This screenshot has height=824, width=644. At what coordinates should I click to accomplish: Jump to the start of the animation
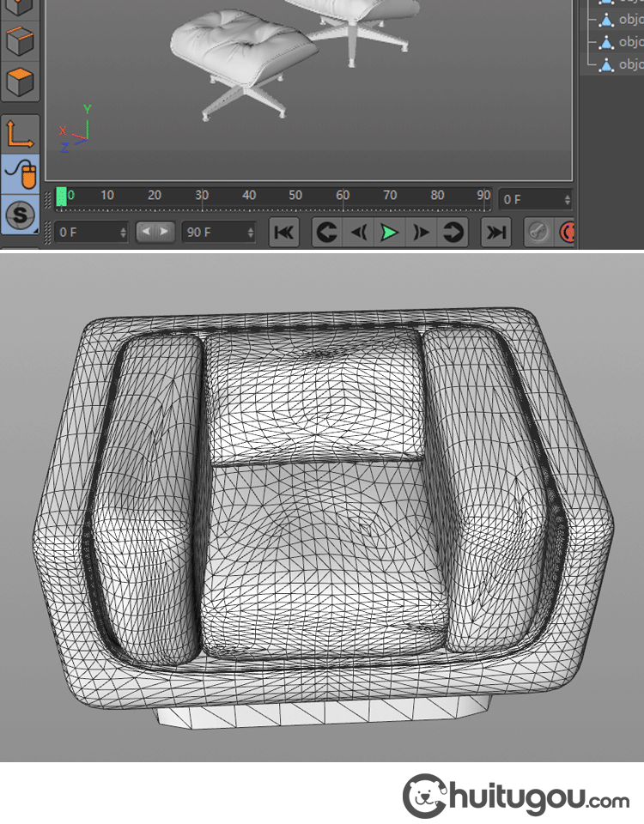[x=284, y=232]
